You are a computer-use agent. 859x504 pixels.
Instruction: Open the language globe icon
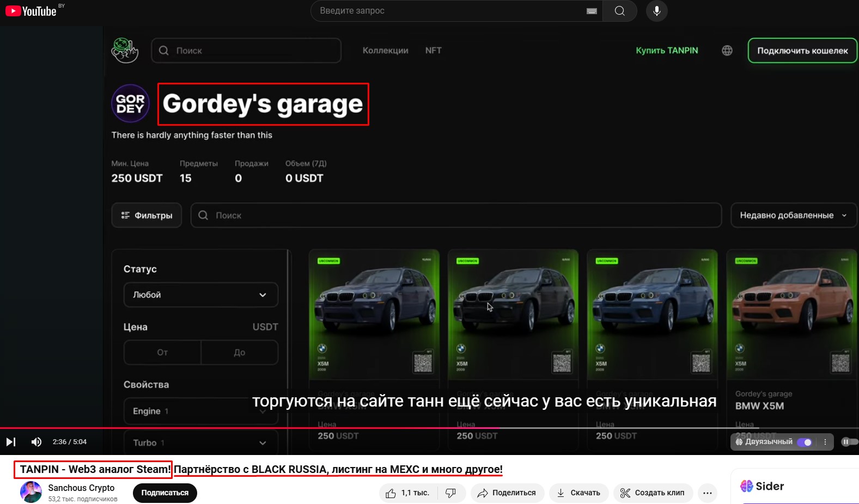tap(727, 51)
